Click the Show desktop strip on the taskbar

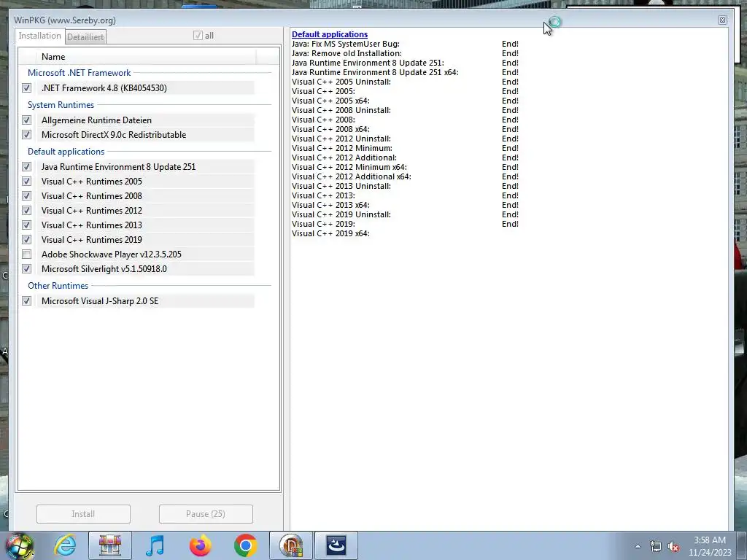point(742,545)
